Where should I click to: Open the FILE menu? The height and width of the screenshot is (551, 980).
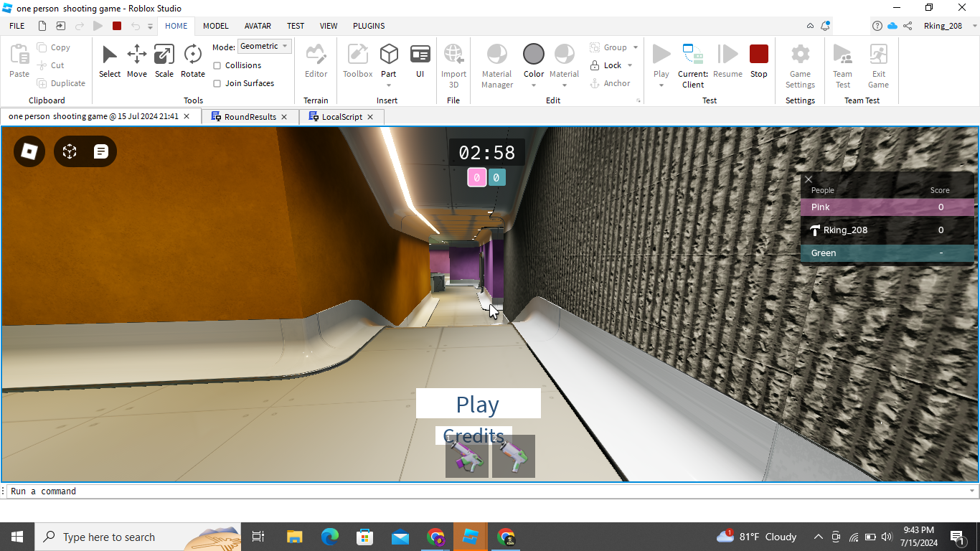tap(17, 26)
